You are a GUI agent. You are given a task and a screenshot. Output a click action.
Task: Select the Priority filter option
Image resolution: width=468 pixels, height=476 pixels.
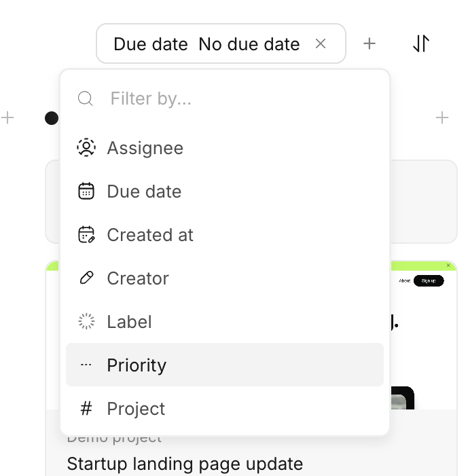[x=137, y=365]
